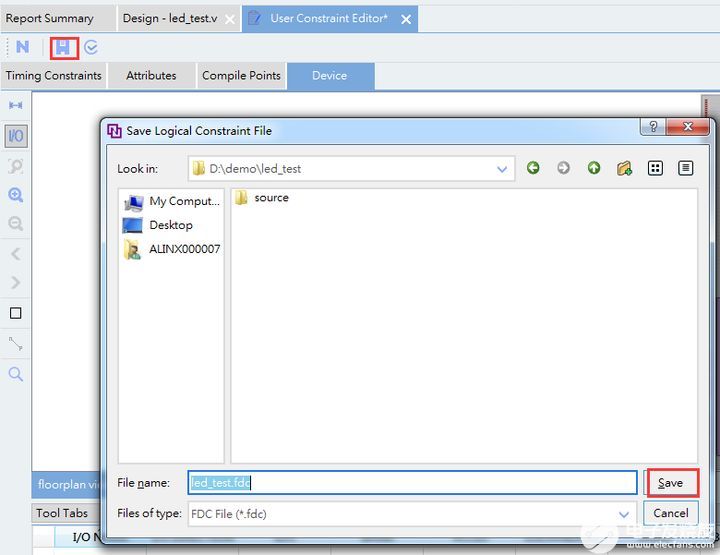Image resolution: width=720 pixels, height=555 pixels.
Task: Close the Save Logical Constraint File dialog
Action: coord(687,127)
